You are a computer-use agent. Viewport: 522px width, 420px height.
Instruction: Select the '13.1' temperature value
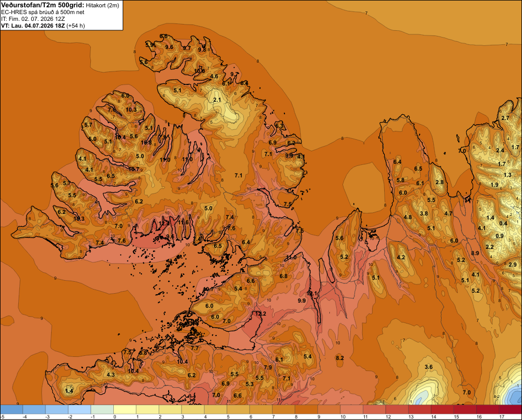pyautogui.click(x=312, y=294)
